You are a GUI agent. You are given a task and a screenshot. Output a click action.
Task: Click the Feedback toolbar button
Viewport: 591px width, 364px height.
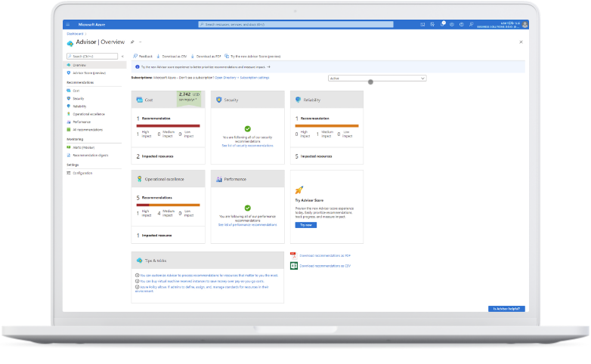pos(143,56)
